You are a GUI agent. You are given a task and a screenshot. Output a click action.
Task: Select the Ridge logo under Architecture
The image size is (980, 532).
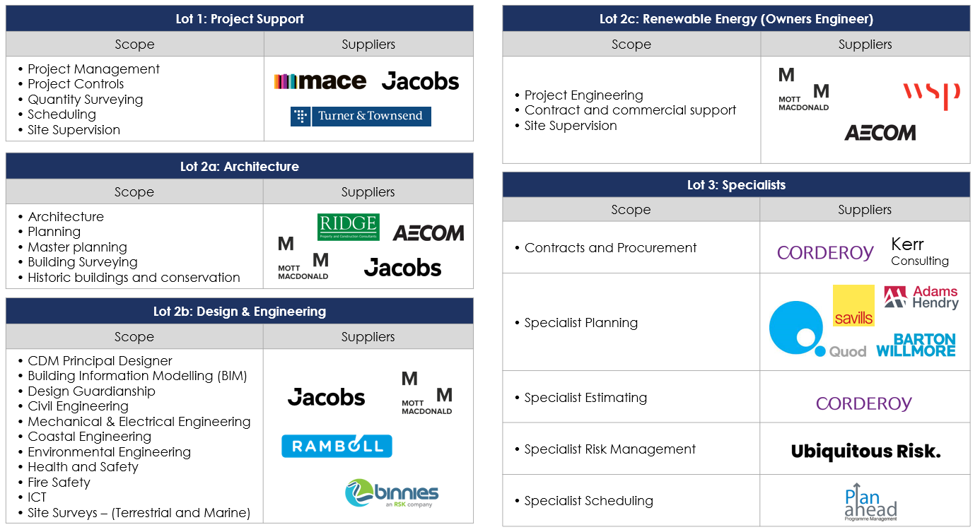pos(348,227)
